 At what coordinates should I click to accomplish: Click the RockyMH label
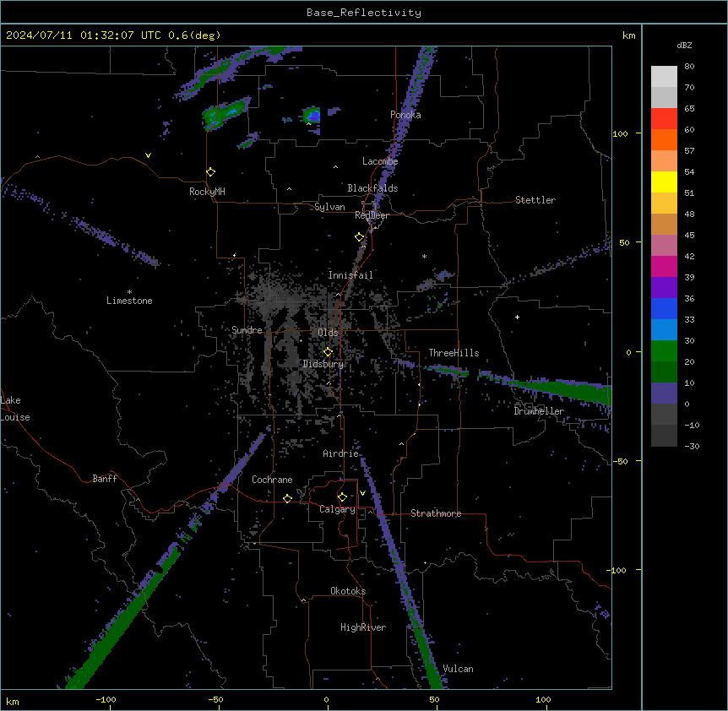coord(207,192)
